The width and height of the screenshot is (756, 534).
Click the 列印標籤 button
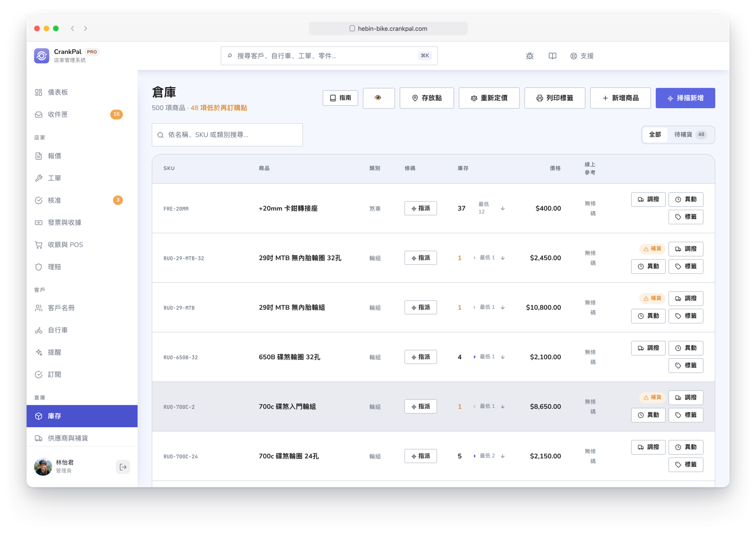coord(555,98)
